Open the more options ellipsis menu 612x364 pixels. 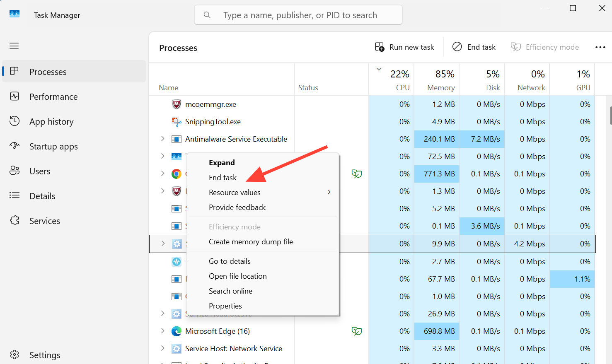coord(600,47)
